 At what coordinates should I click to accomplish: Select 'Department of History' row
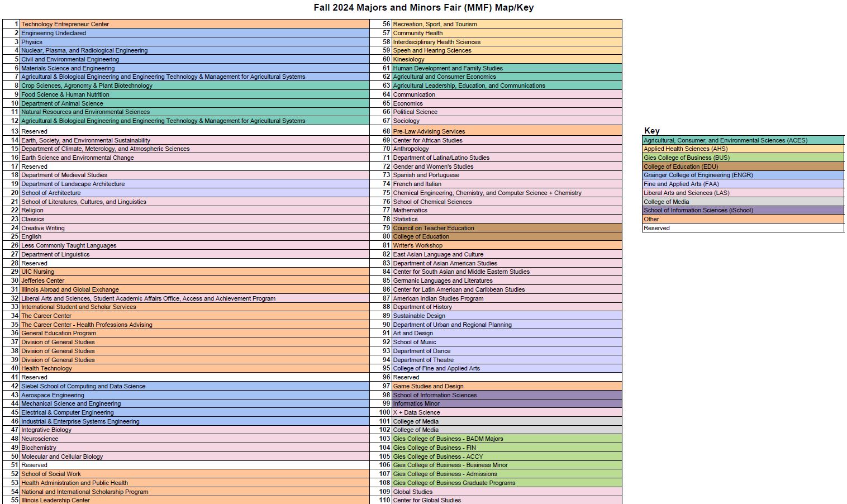507,307
